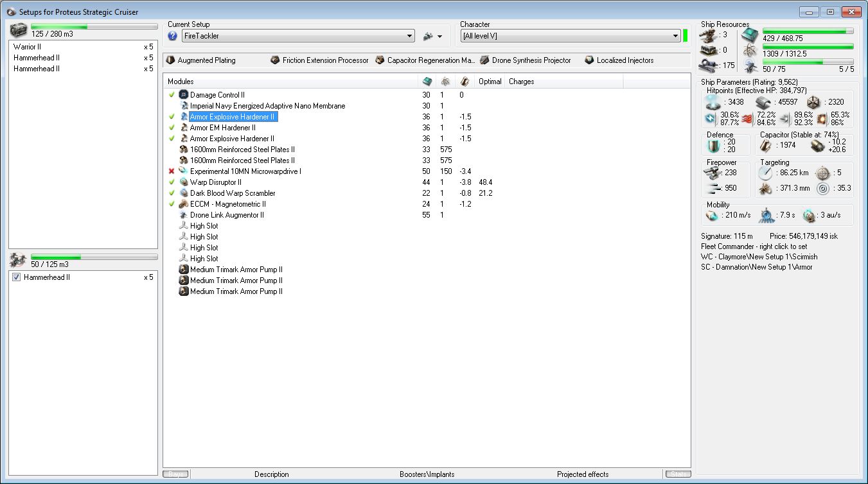Click the armor hitpoints icon showing 45597
Image resolution: width=868 pixels, height=484 pixels.
point(762,102)
